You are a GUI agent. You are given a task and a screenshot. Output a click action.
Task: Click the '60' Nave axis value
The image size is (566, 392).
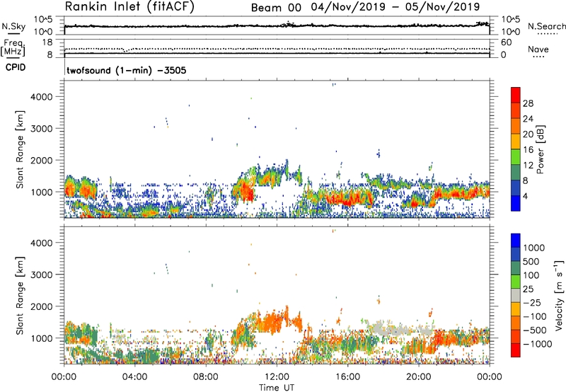506,42
